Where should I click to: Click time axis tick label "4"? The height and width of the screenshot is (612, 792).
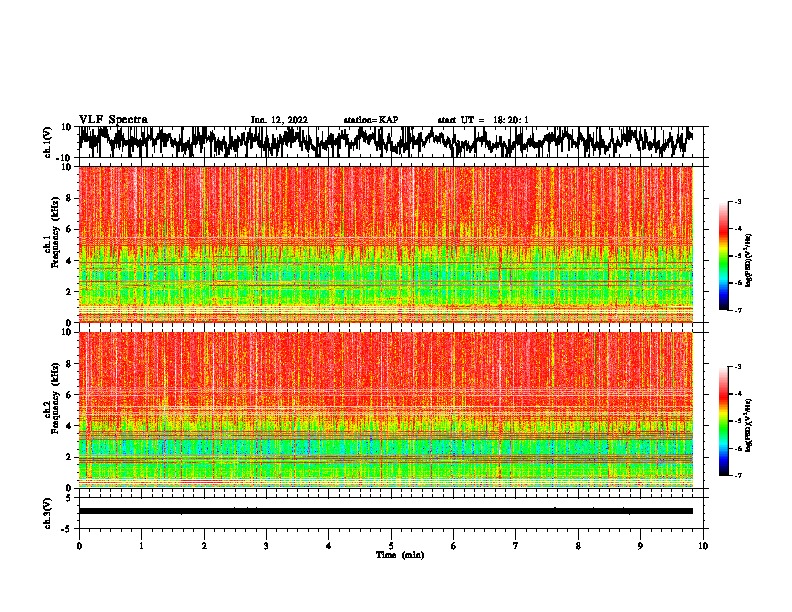click(329, 546)
